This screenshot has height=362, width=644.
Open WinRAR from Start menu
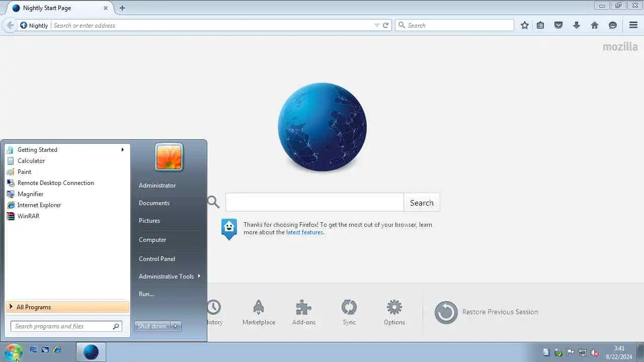point(67,216)
